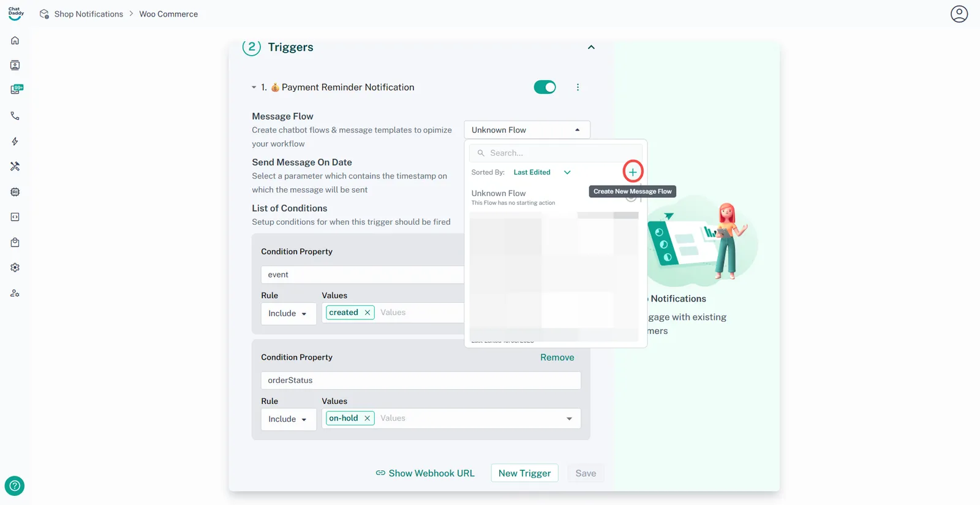The width and height of the screenshot is (980, 505).
Task: Click the plus icon to create new message flow
Action: pyautogui.click(x=633, y=172)
